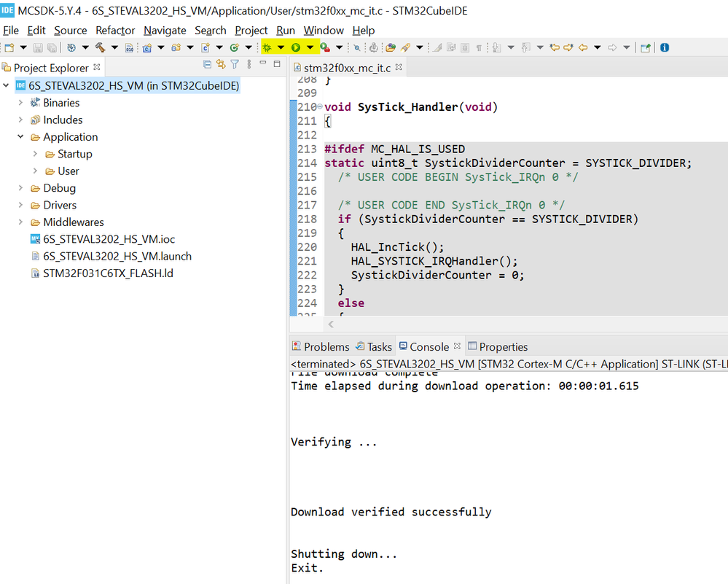This screenshot has width=728, height=584.
Task: Click the hammer Build icon
Action: click(x=101, y=47)
